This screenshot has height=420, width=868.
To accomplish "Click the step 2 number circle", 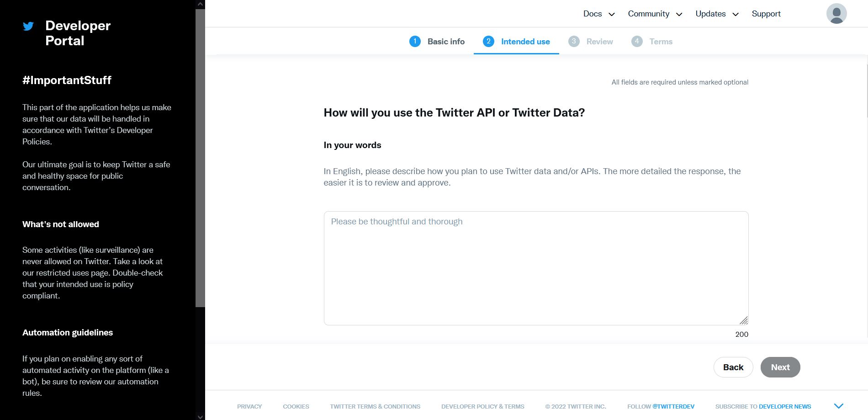I will click(488, 42).
